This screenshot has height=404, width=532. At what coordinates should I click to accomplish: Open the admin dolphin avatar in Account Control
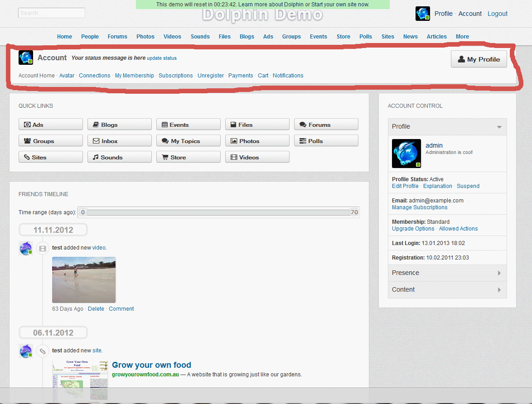click(406, 154)
